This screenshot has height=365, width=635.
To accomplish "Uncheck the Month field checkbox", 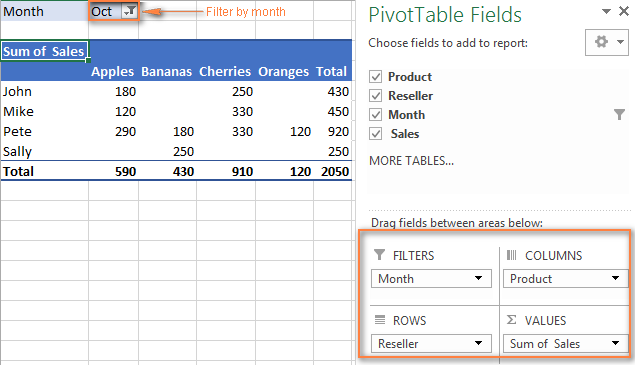I will point(375,114).
